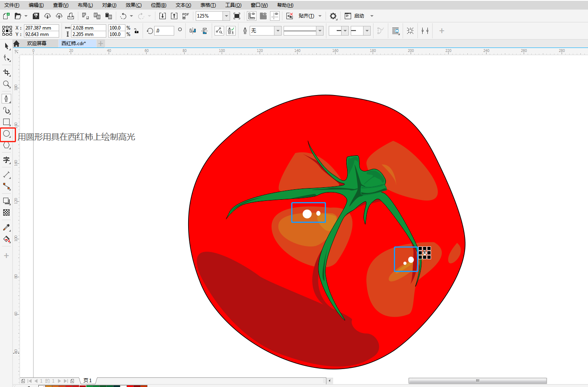588x387 pixels.
Task: Select the Rectangle tool
Action: pyautogui.click(x=6, y=122)
